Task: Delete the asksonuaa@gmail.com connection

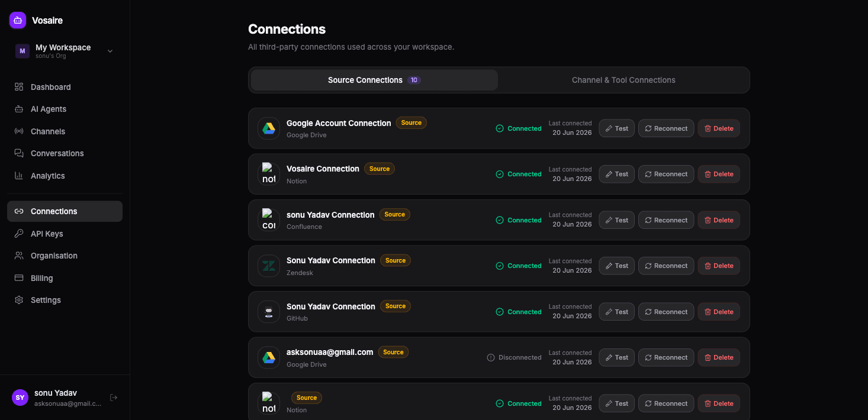Action: tap(719, 357)
